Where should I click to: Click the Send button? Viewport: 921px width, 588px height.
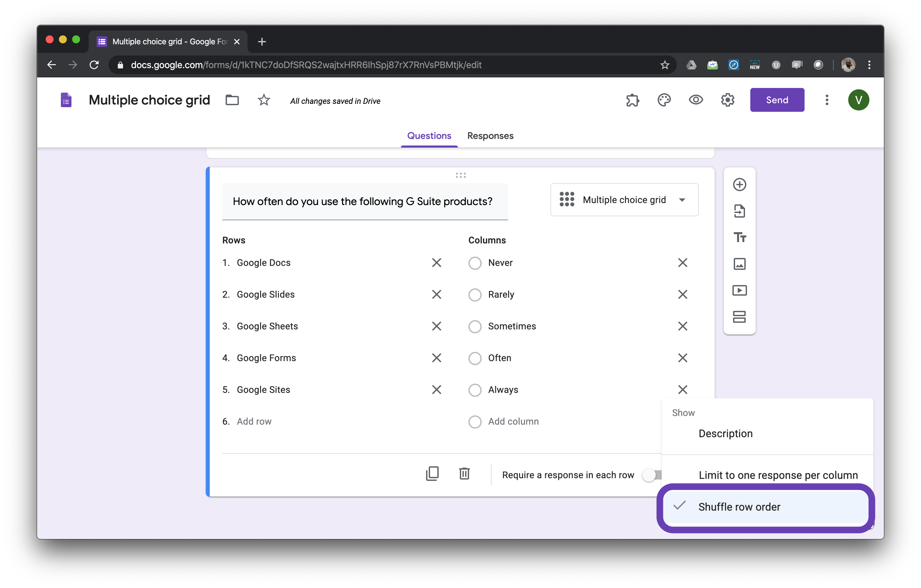[777, 100]
